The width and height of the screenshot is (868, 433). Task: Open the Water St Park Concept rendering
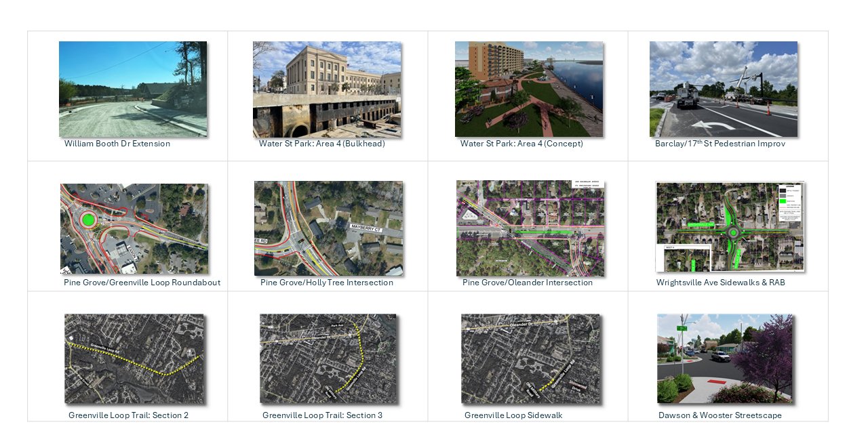tap(529, 89)
